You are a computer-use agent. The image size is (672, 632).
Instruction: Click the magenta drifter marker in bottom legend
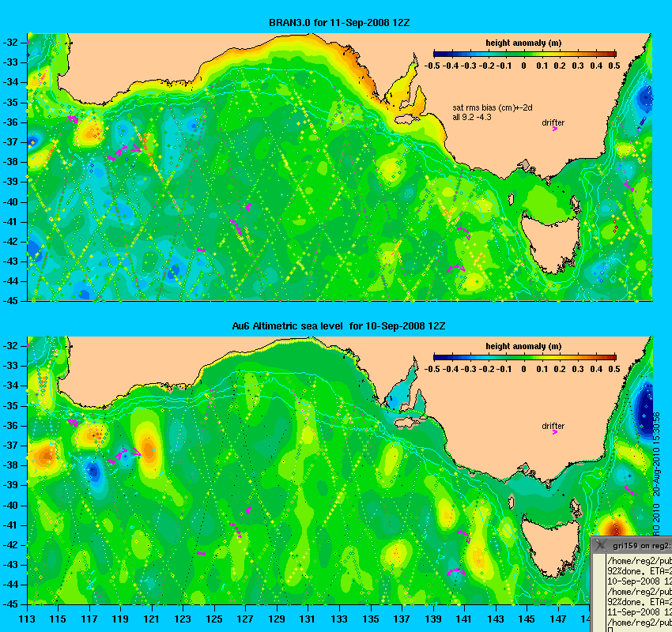pyautogui.click(x=554, y=432)
